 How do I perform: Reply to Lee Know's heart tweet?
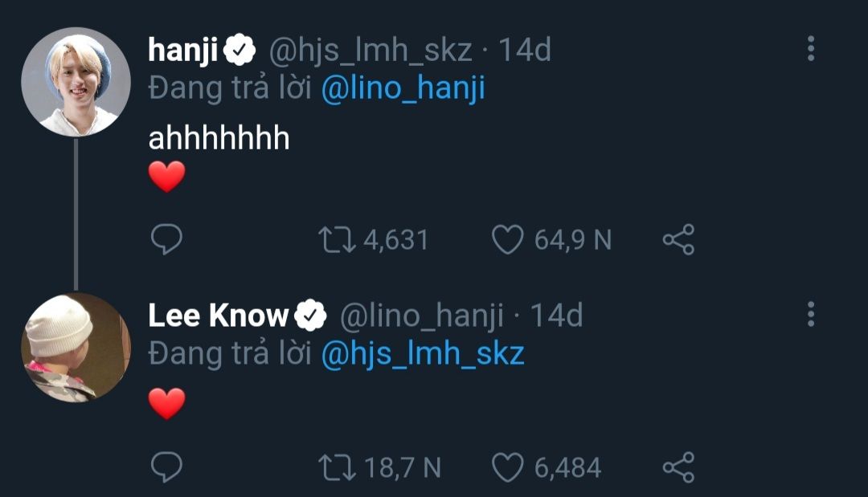[166, 467]
